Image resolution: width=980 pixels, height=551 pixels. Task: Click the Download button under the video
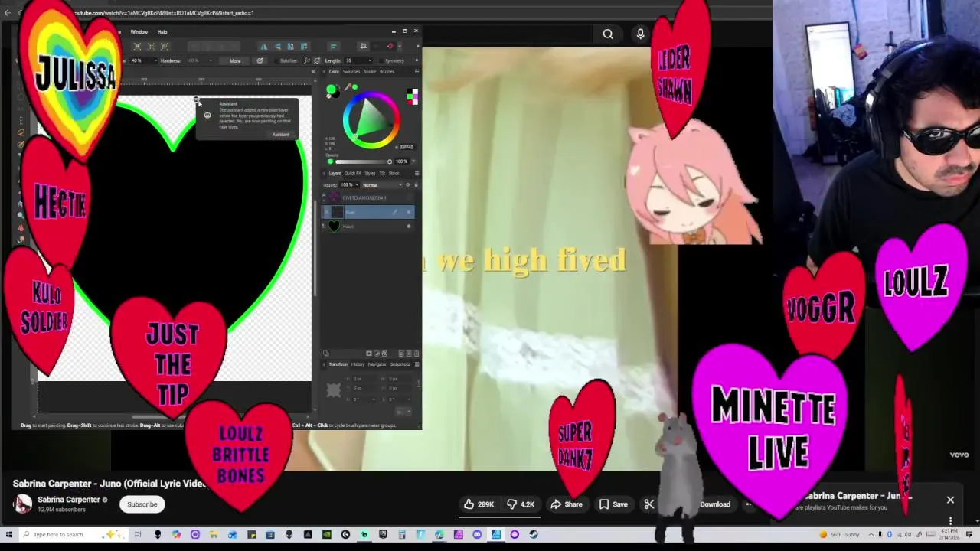click(x=714, y=504)
